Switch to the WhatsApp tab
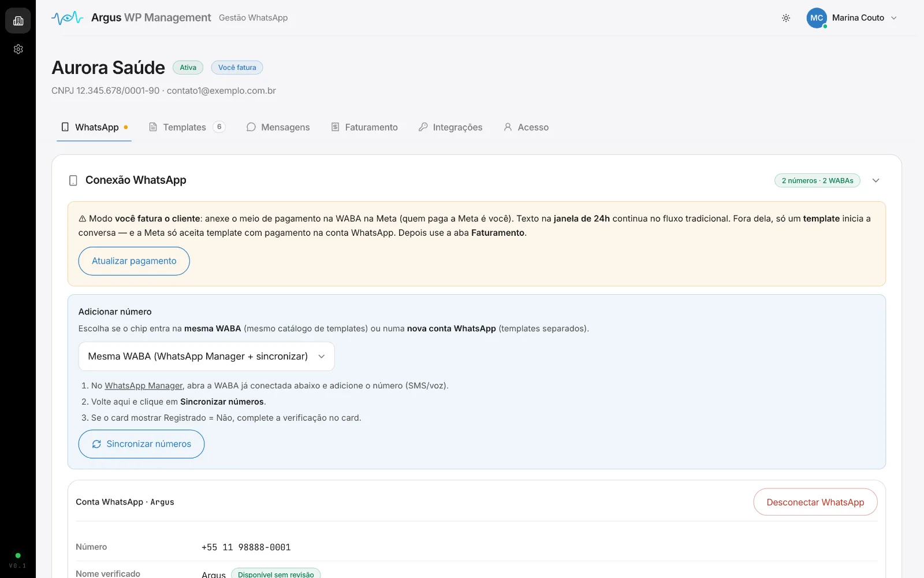This screenshot has width=924, height=578. [x=94, y=127]
